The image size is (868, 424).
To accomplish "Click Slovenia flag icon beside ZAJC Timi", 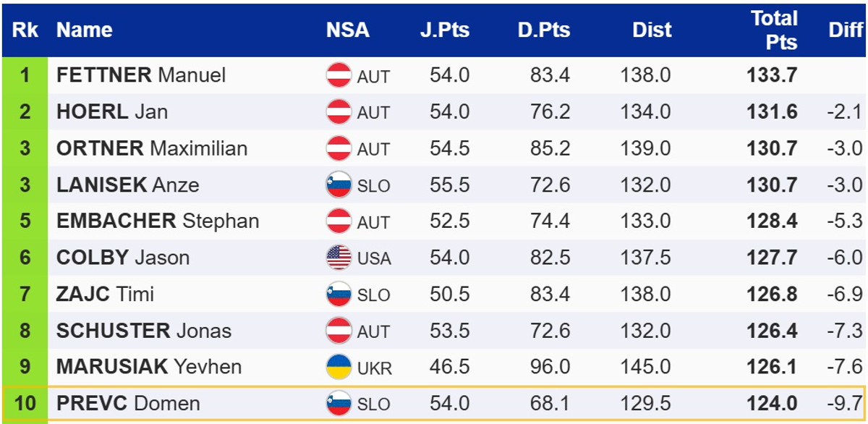I will click(x=339, y=294).
